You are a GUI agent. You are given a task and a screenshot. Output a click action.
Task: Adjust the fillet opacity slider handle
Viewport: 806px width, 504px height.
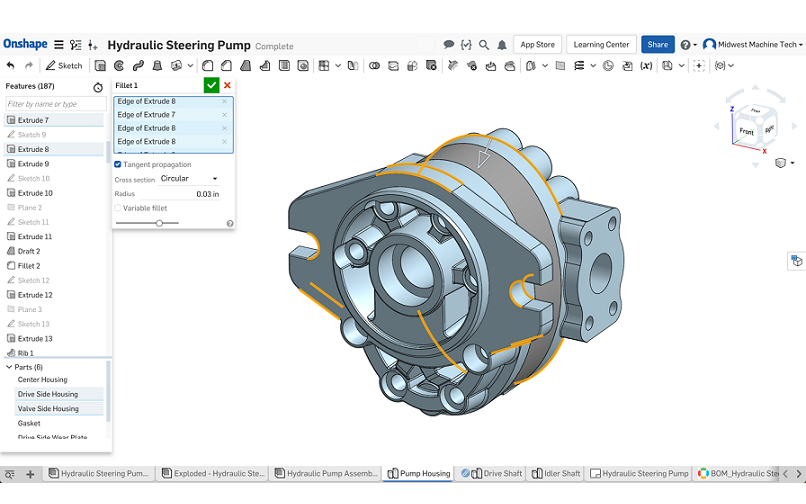point(159,223)
